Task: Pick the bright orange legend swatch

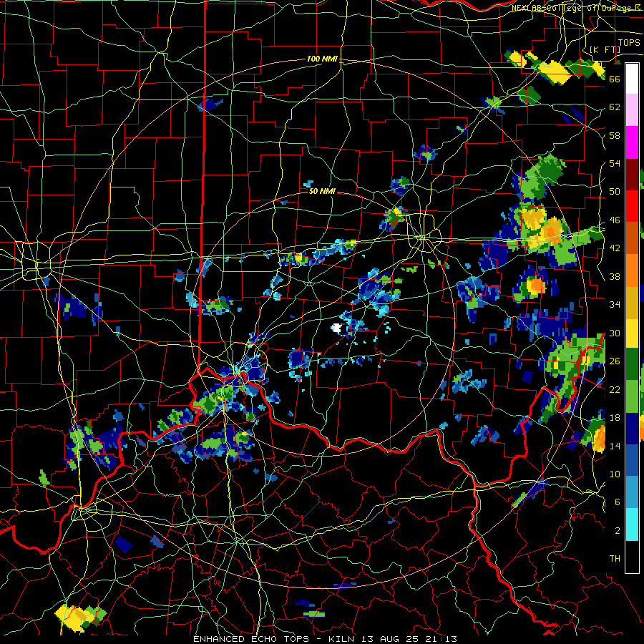Action: tap(632, 270)
